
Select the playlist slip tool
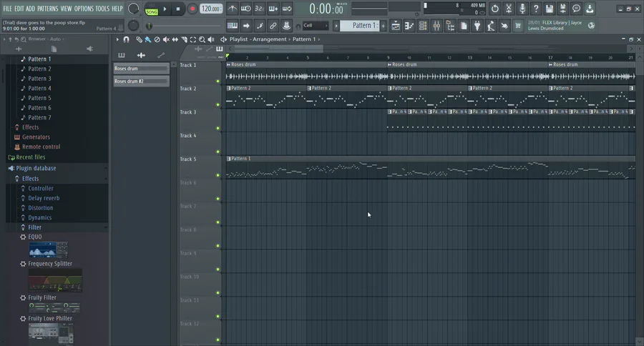tap(175, 39)
